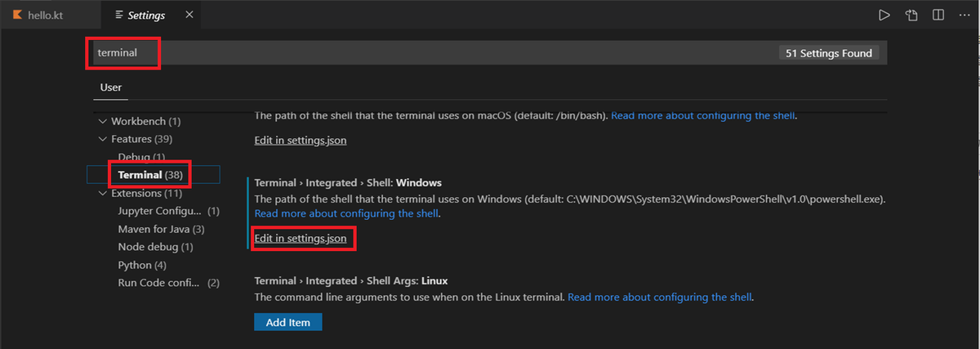Viewport: 980px width, 349px height.
Task: Collapse the Extensions settings group
Action: tap(102, 194)
